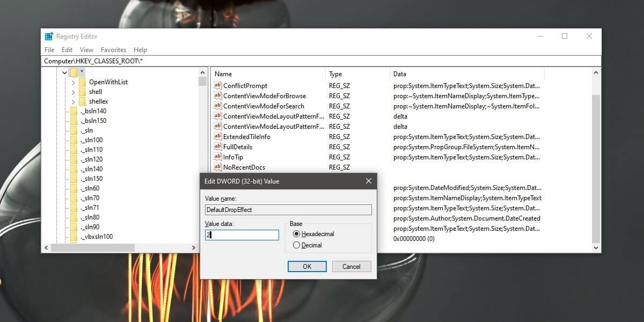
Task: Click the Registry Editor app icon in title bar
Action: tap(49, 36)
